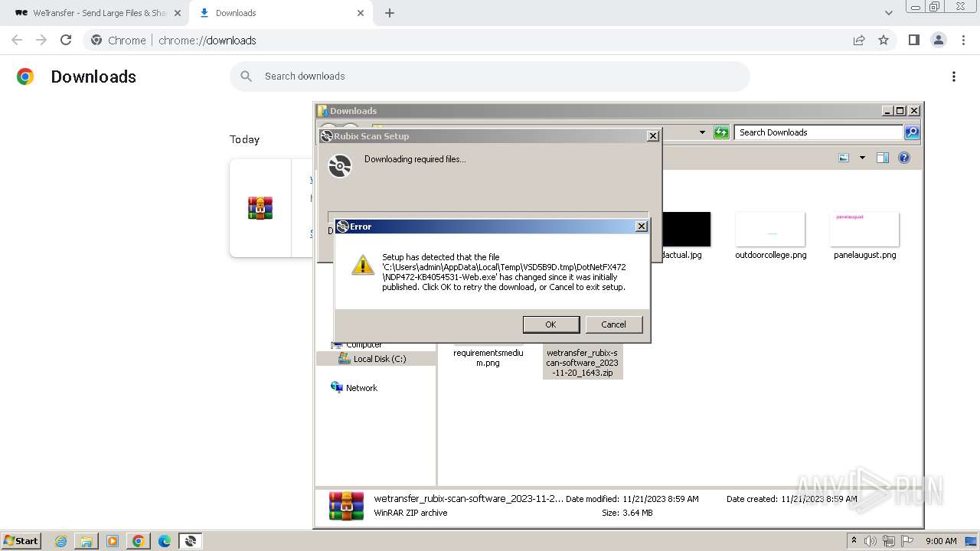
Task: Reload the Chrome page
Action: pos(66,40)
